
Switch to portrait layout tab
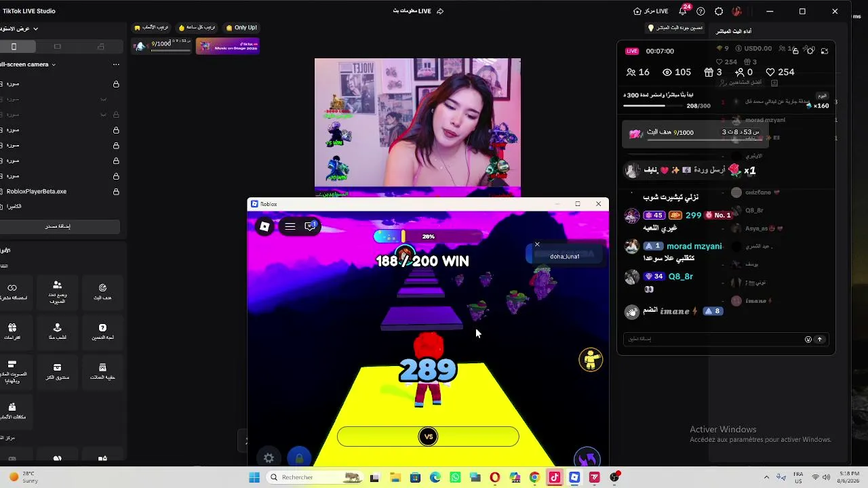click(x=14, y=47)
